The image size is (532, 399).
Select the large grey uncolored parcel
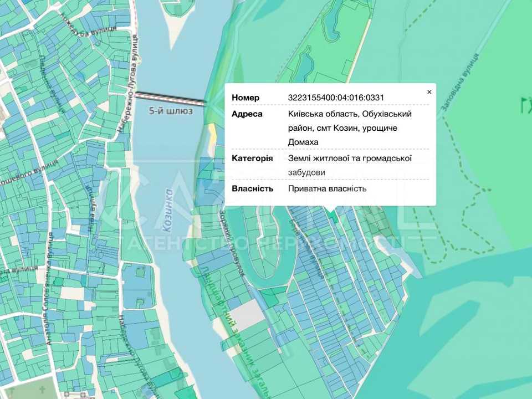coord(247,314)
